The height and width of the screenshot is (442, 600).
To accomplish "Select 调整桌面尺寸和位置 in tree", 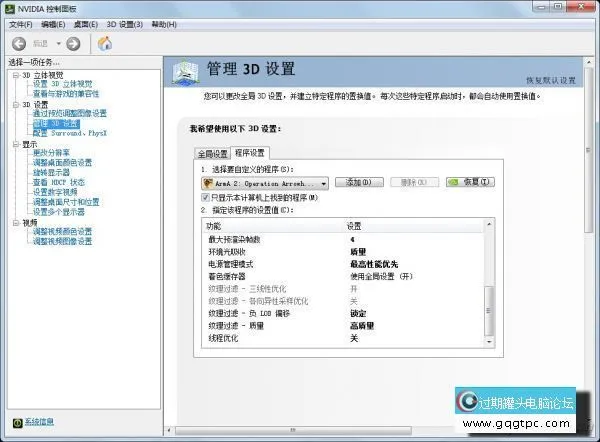I will click(66, 202).
